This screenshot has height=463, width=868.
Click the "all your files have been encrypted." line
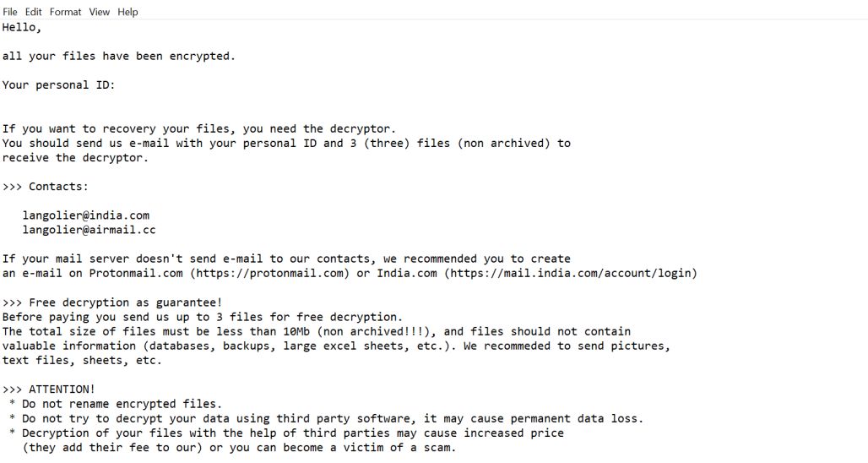(118, 57)
